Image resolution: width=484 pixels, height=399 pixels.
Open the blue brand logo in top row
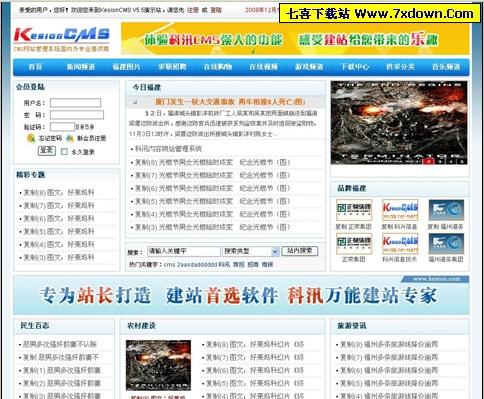[x=446, y=210]
